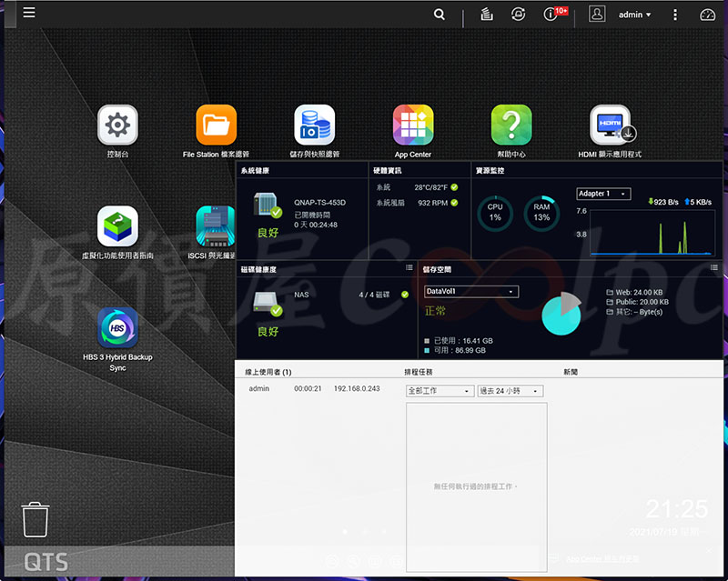Image resolution: width=728 pixels, height=581 pixels.
Task: Click the 0 天 00:24:48 uptime value
Action: coord(316,225)
